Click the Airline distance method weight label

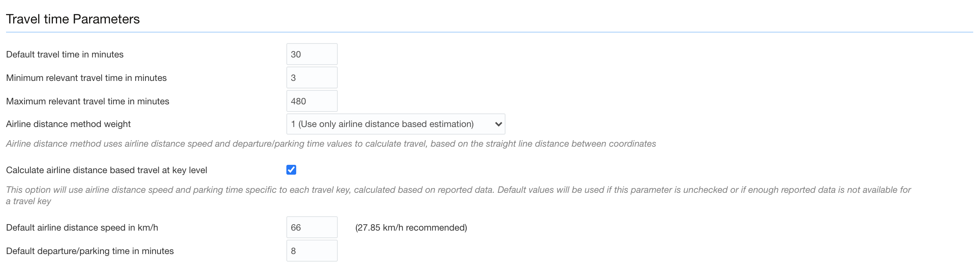click(x=68, y=124)
